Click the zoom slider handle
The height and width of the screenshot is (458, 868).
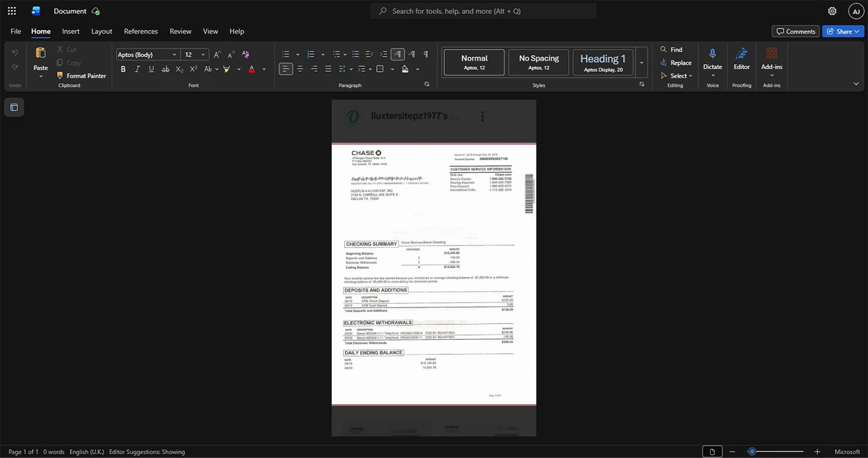point(752,452)
